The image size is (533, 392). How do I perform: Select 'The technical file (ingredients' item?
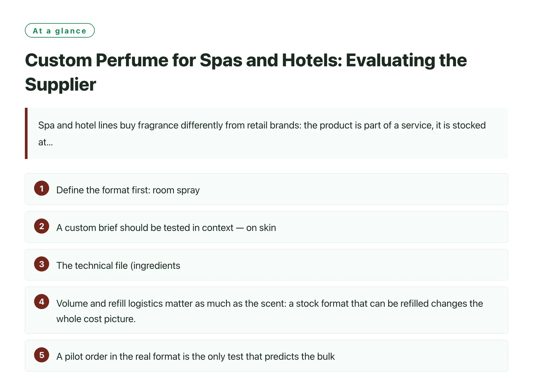pyautogui.click(x=266, y=265)
